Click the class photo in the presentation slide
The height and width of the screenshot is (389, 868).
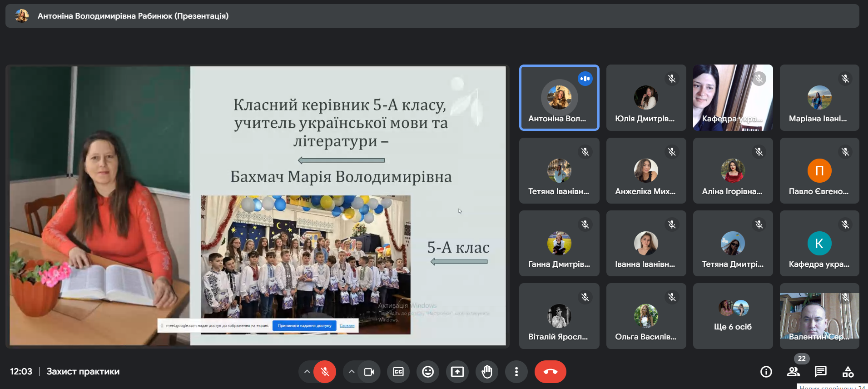306,264
